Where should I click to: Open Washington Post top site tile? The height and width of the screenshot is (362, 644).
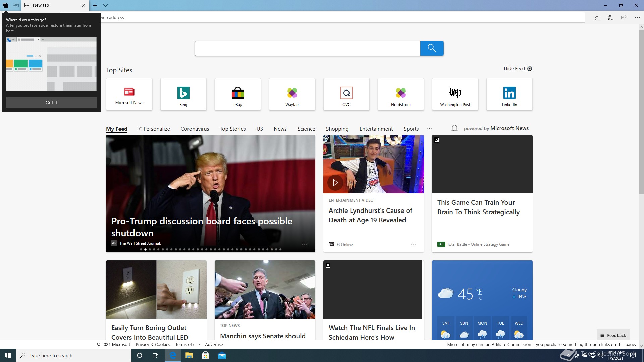click(x=455, y=94)
